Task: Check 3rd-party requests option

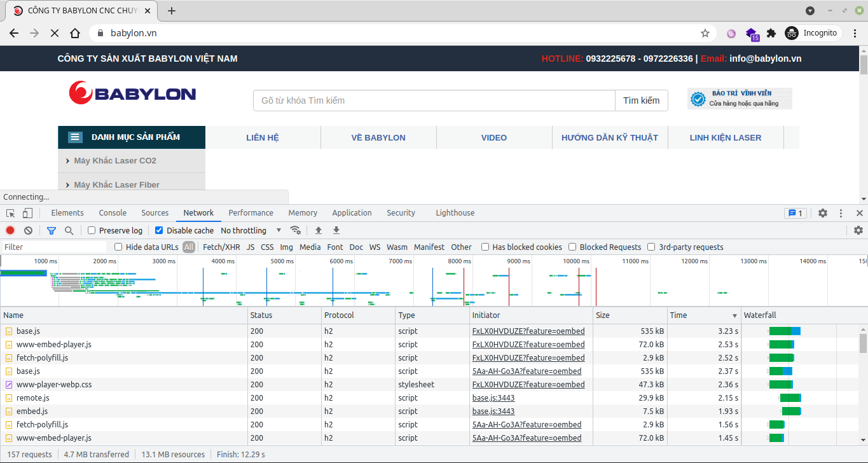Action: [651, 247]
